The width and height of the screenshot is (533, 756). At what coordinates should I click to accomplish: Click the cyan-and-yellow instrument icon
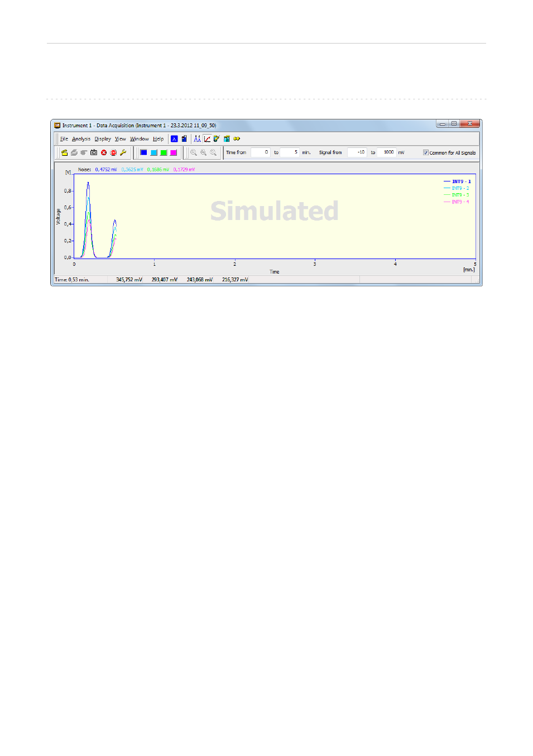227,139
